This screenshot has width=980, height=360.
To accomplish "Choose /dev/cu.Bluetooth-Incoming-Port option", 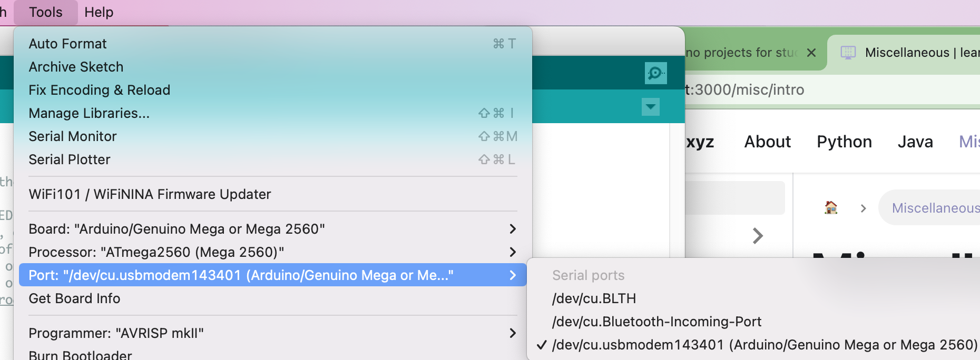I will (656, 322).
